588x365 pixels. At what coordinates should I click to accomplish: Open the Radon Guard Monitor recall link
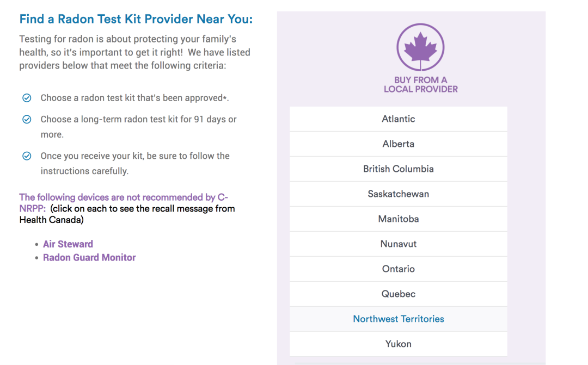tap(89, 257)
